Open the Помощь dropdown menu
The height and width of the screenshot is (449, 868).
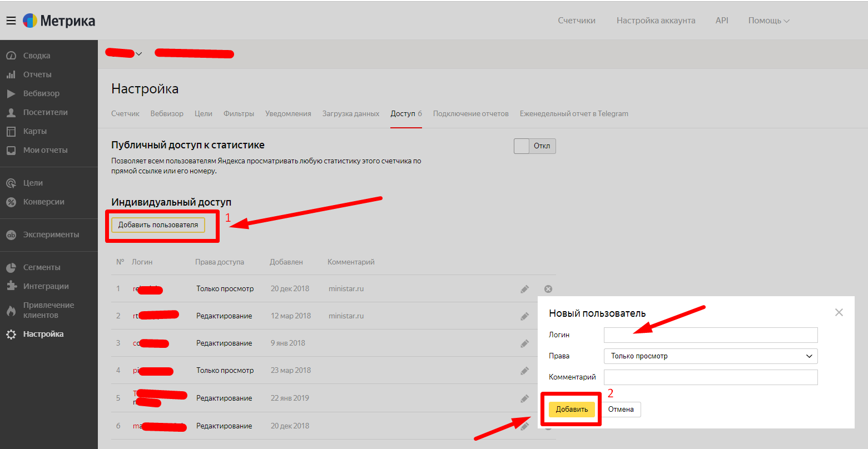point(768,21)
